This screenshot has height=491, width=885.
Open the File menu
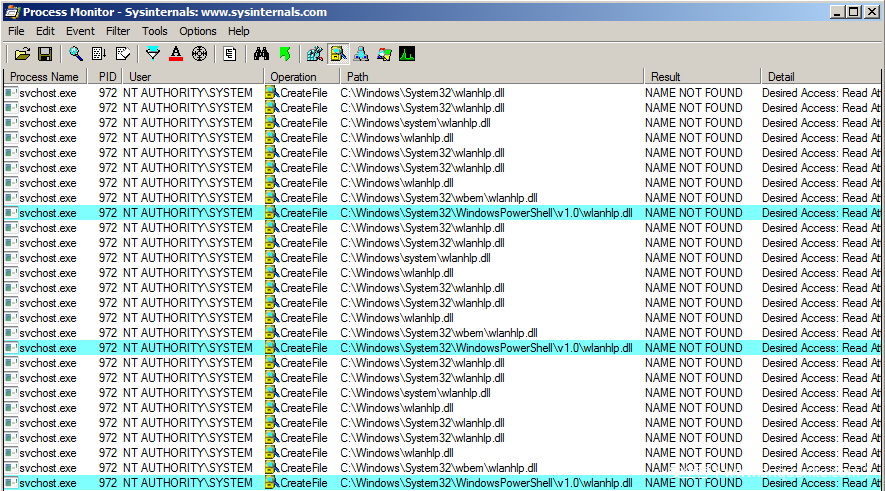click(16, 31)
